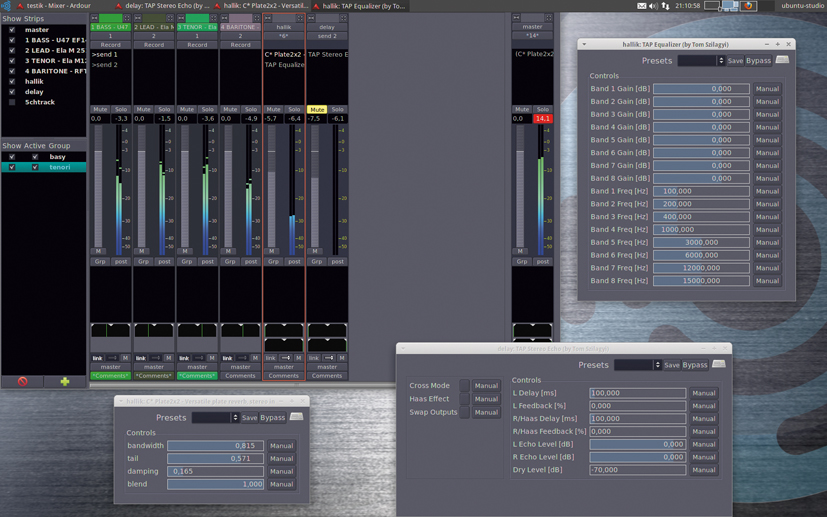Click Save in the TAP Stereo Echo window
Viewport: 827px width, 517px height.
point(671,365)
